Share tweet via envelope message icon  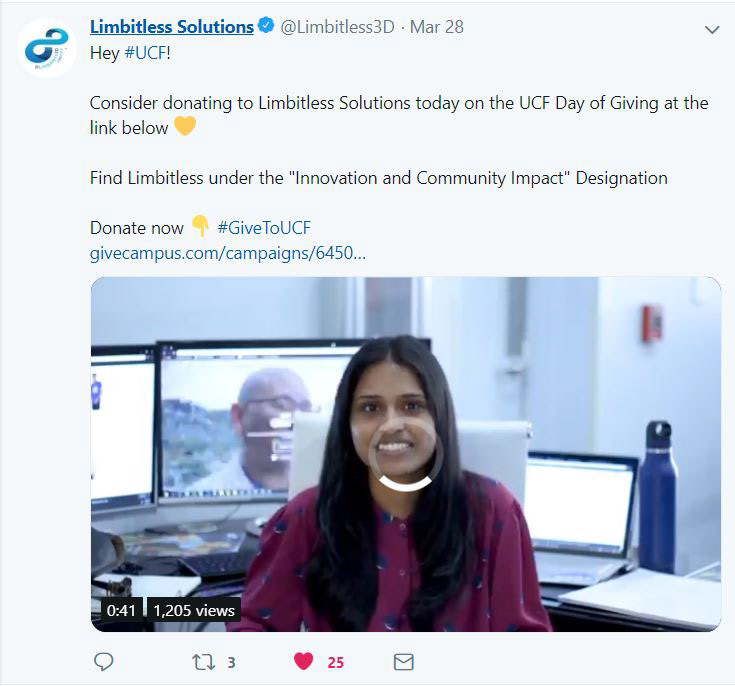[403, 662]
